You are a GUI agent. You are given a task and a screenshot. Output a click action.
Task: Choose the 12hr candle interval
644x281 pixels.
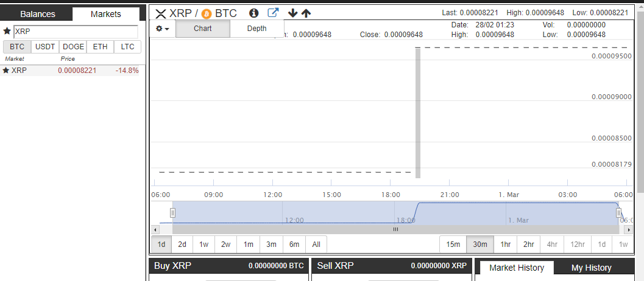[578, 245]
